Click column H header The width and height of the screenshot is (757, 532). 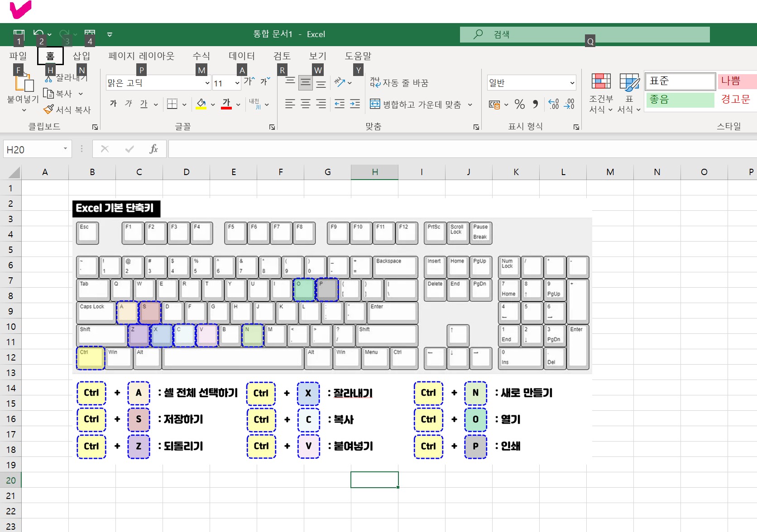tap(375, 172)
